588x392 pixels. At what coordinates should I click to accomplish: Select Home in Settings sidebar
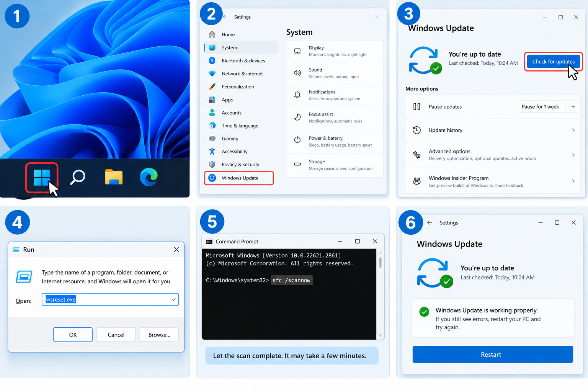(241, 34)
